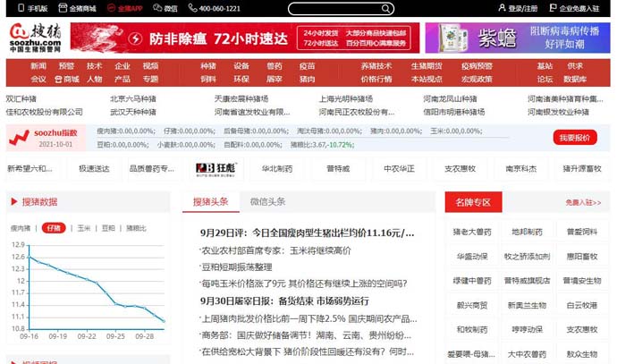Image resolution: width=617 pixels, height=364 pixels.
Task: Open the 北京六马种猪 link
Action: tap(133, 98)
